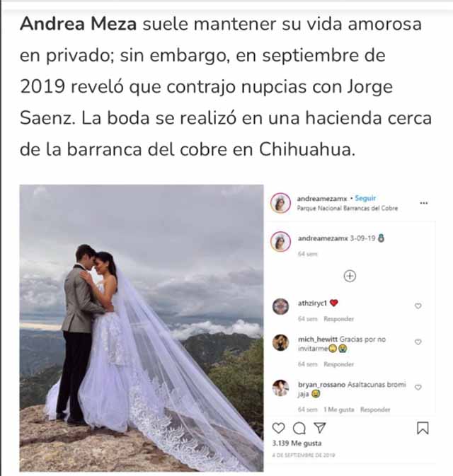The height and width of the screenshot is (476, 453).
Task: Like bryan_rossano's comment with heart
Action: (x=418, y=387)
